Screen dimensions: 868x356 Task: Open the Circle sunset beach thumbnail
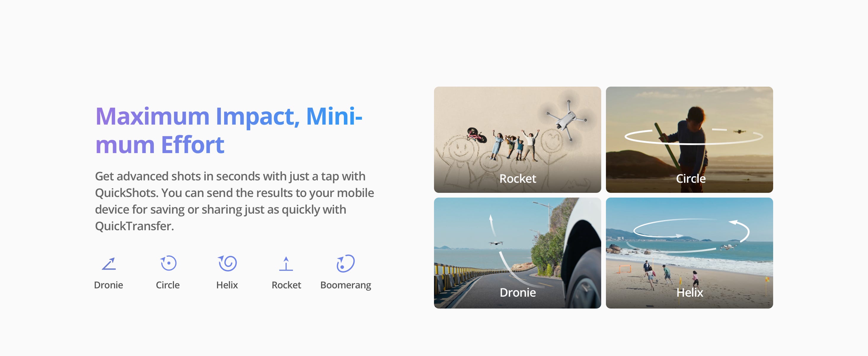690,139
